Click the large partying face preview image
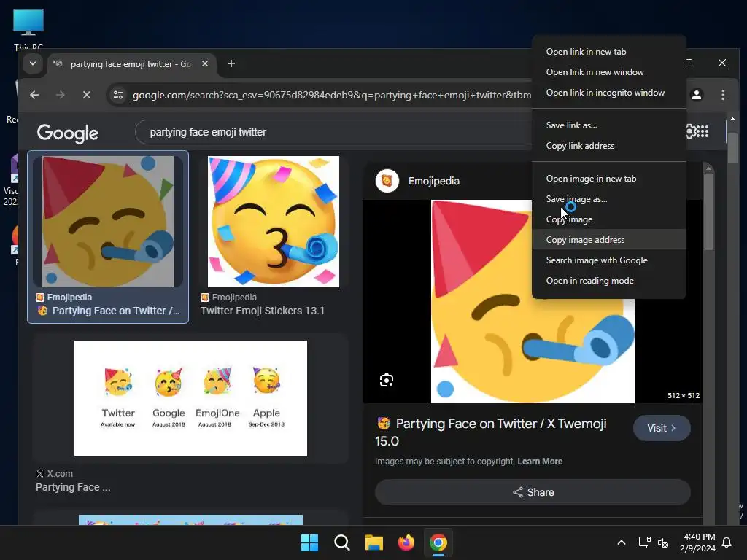Viewport: 747px width, 560px height. pyautogui.click(x=533, y=301)
